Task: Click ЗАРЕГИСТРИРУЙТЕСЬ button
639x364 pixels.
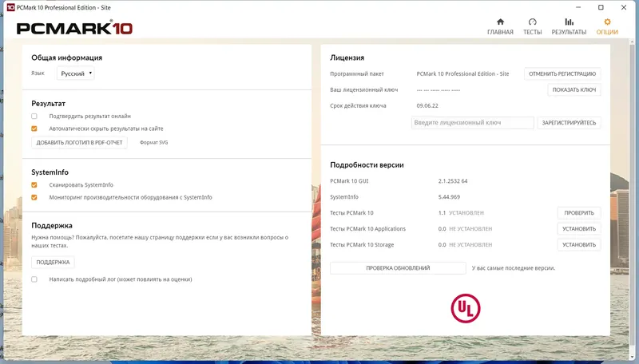Action: point(569,123)
